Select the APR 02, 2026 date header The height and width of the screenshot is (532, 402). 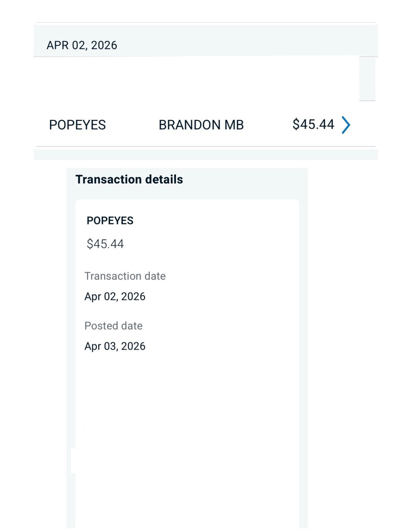pos(82,45)
